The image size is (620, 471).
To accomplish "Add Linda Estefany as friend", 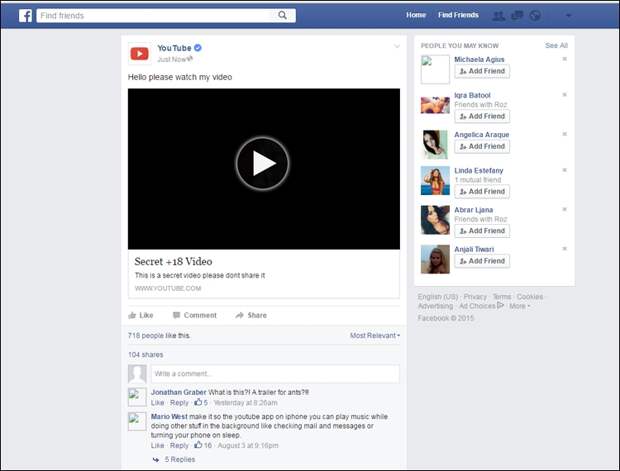I will pyautogui.click(x=482, y=191).
